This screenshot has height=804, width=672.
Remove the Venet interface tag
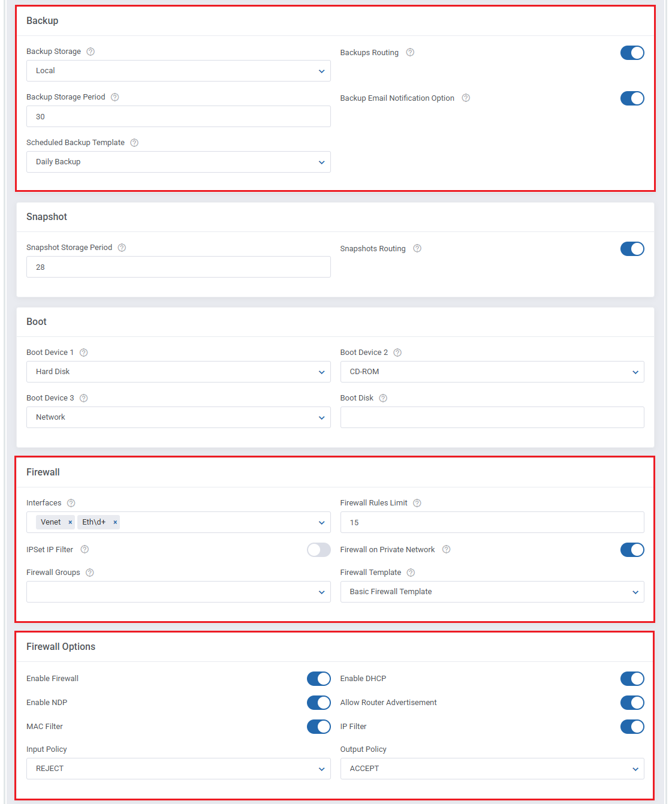coord(70,522)
